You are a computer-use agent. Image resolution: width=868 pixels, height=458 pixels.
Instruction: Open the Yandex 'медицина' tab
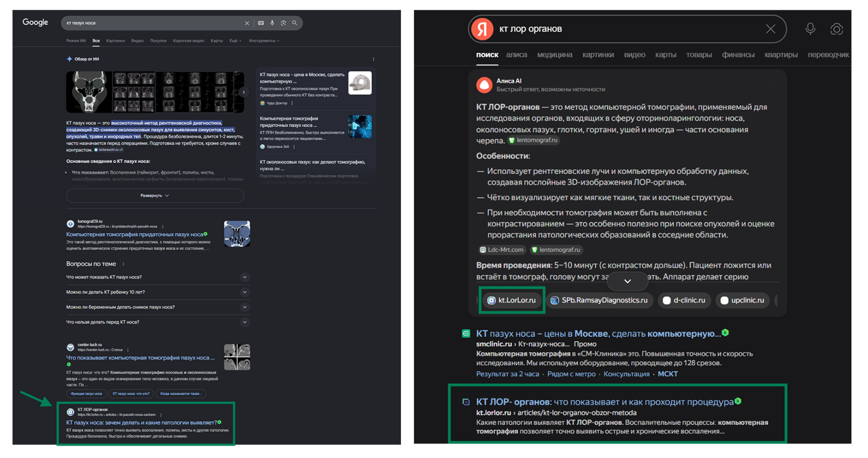[554, 55]
